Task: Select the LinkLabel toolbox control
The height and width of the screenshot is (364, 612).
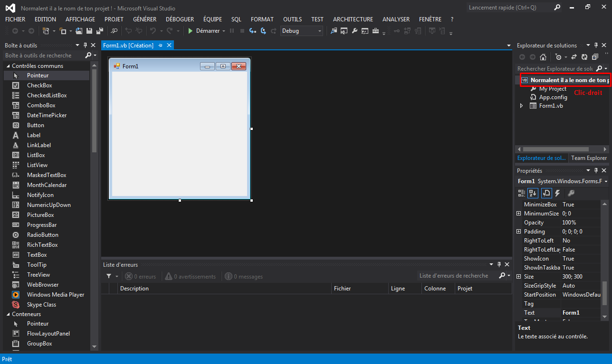Action: click(x=47, y=145)
